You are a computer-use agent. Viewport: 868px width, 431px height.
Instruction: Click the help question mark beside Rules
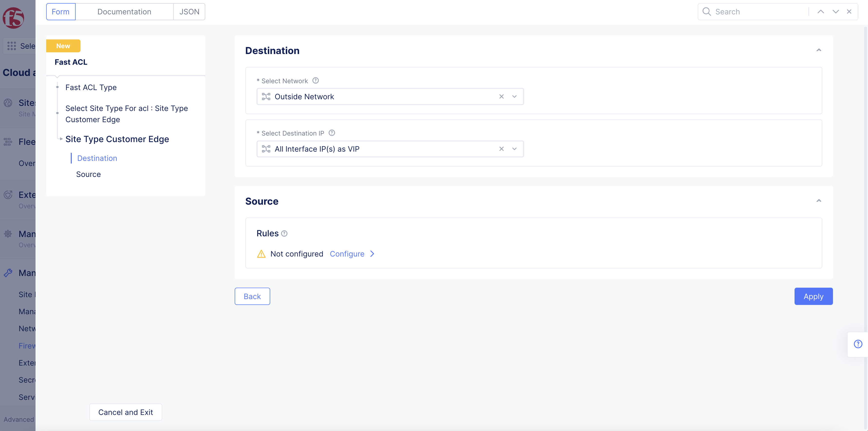[x=284, y=233]
